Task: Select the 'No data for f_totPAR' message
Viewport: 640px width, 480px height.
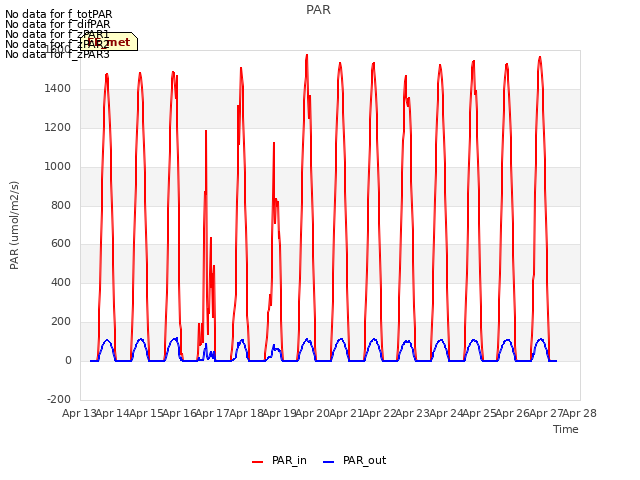Action: 58,14
